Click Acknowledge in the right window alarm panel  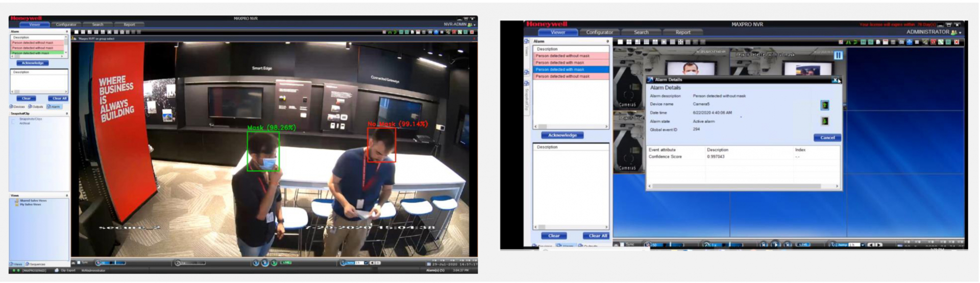coord(562,135)
